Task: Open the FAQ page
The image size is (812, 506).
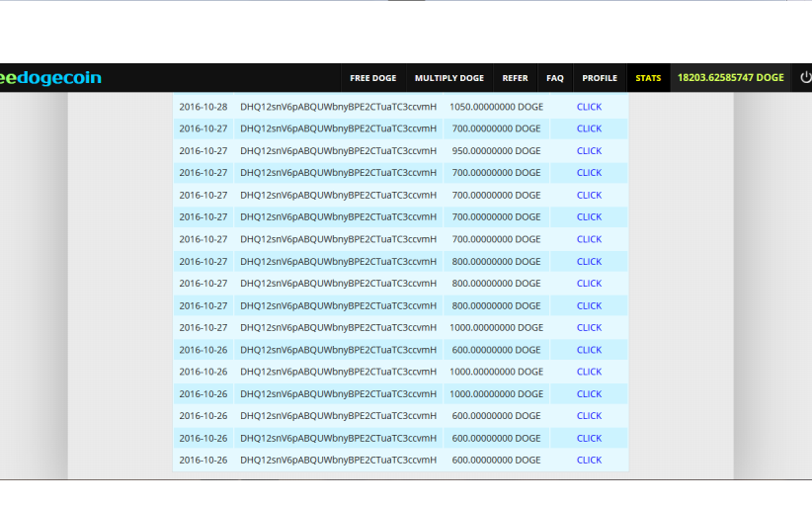Action: (x=555, y=78)
